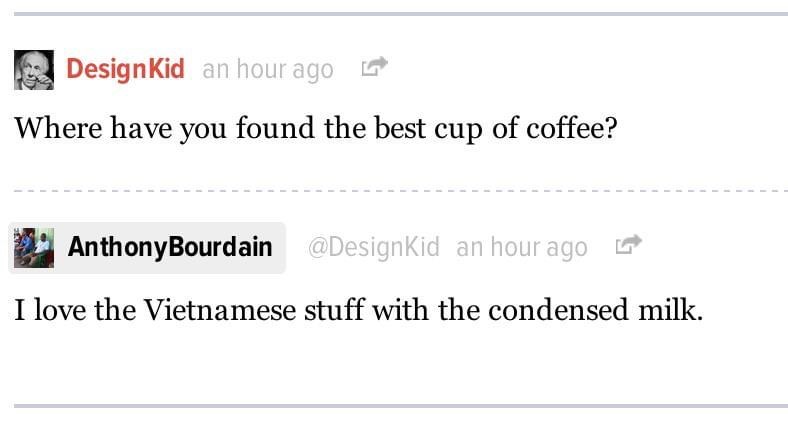The image size is (788, 422).
Task: Open the DesignKid username link
Action: click(x=125, y=69)
